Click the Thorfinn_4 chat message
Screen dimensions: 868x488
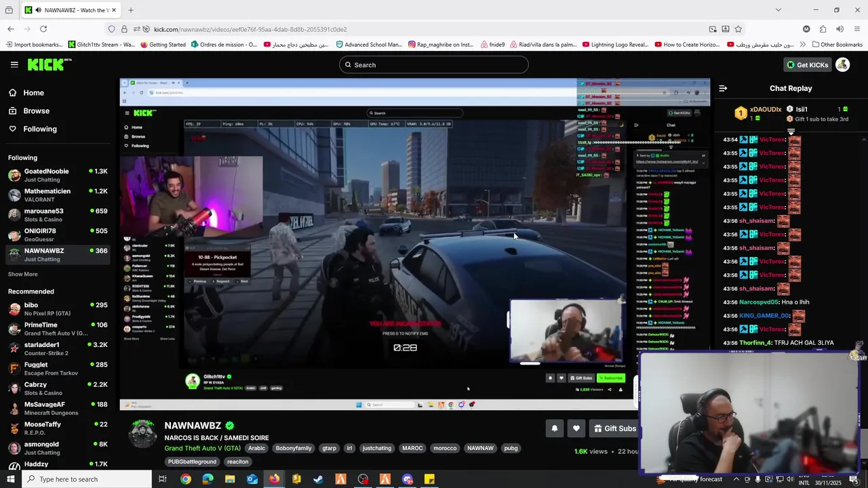click(779, 343)
